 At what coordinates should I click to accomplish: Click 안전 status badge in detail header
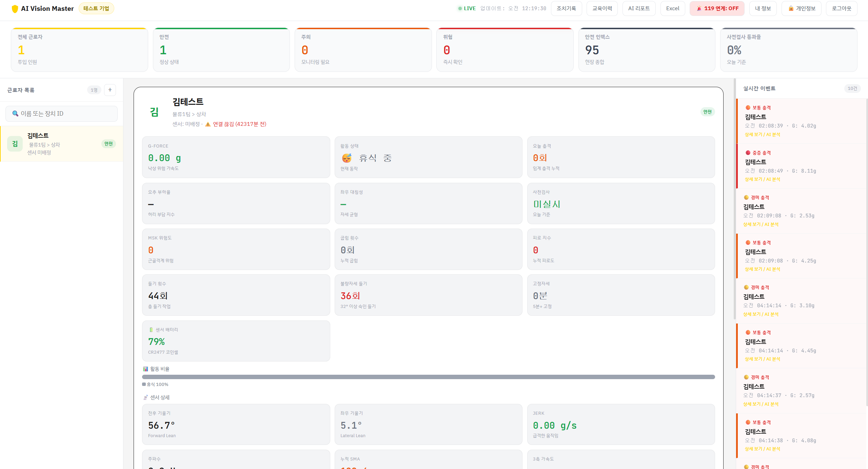tap(707, 112)
